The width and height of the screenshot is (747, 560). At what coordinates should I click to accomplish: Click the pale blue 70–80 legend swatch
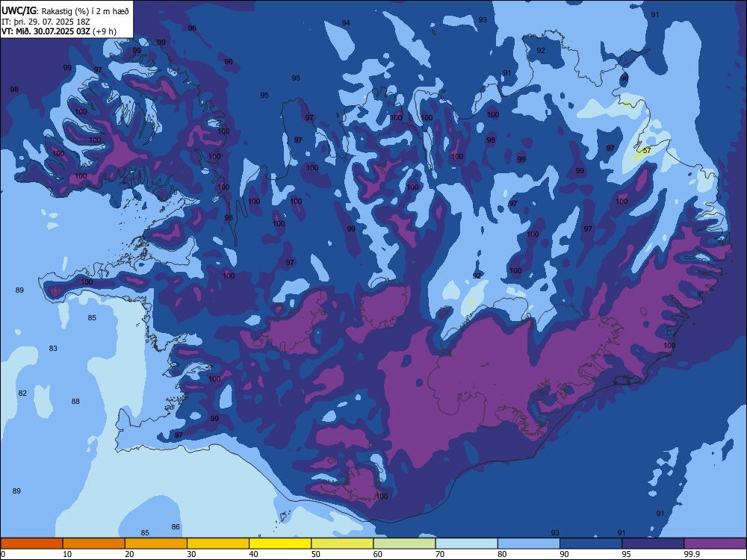point(466,544)
